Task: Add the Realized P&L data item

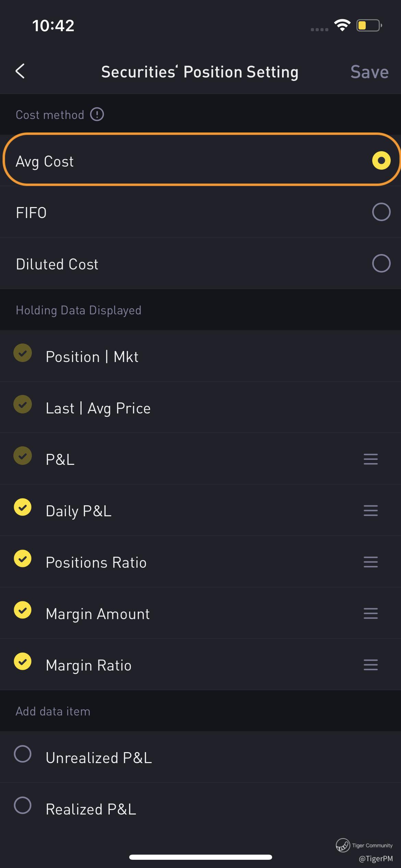Action: click(x=23, y=806)
